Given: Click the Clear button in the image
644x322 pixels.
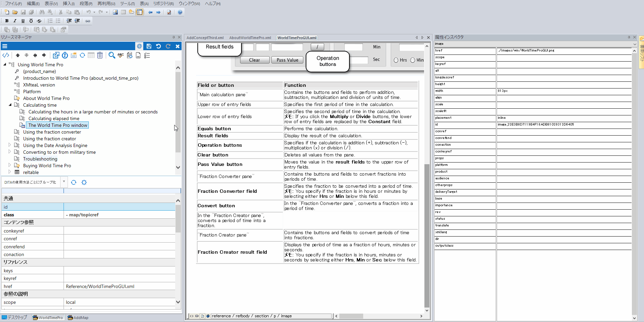Looking at the screenshot, I should click(255, 60).
